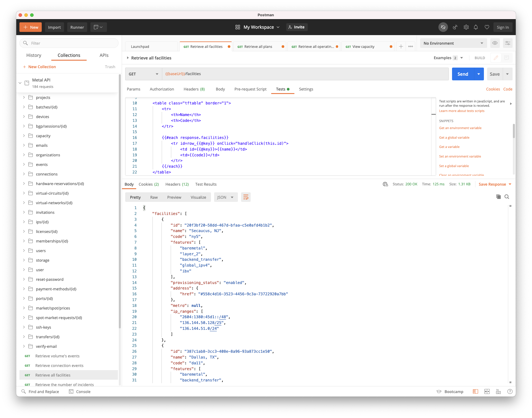This screenshot has width=532, height=418.
Task: Add a new request tab with plus
Action: click(401, 46)
